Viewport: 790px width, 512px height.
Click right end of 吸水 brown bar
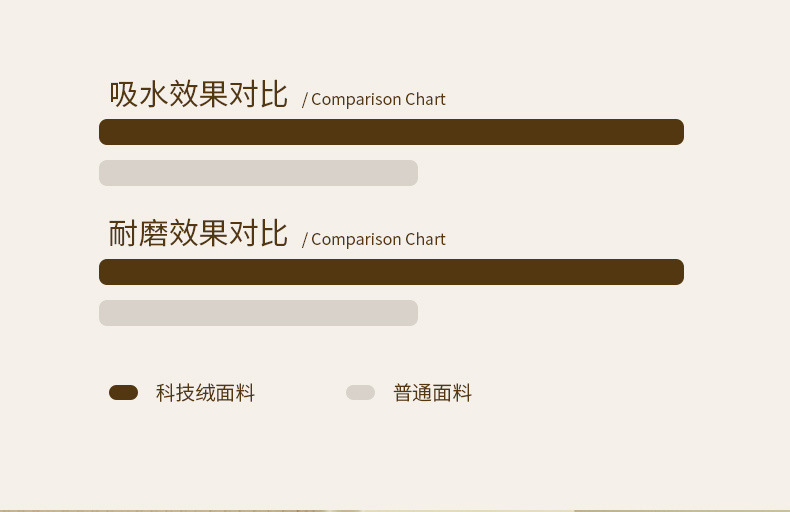pos(677,132)
